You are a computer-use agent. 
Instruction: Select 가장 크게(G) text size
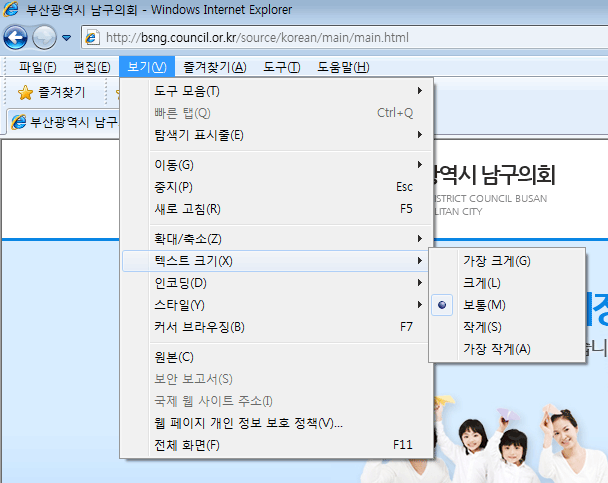click(x=496, y=261)
